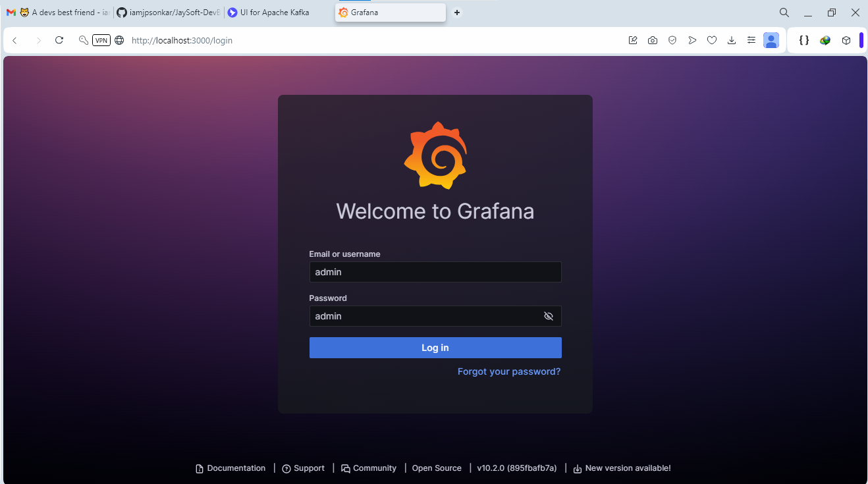868x484 pixels.
Task: Click the globe site info icon
Action: pos(119,40)
